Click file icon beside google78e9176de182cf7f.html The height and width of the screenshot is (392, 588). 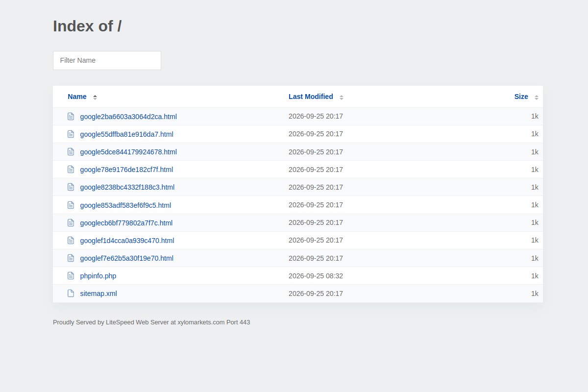[x=71, y=170]
